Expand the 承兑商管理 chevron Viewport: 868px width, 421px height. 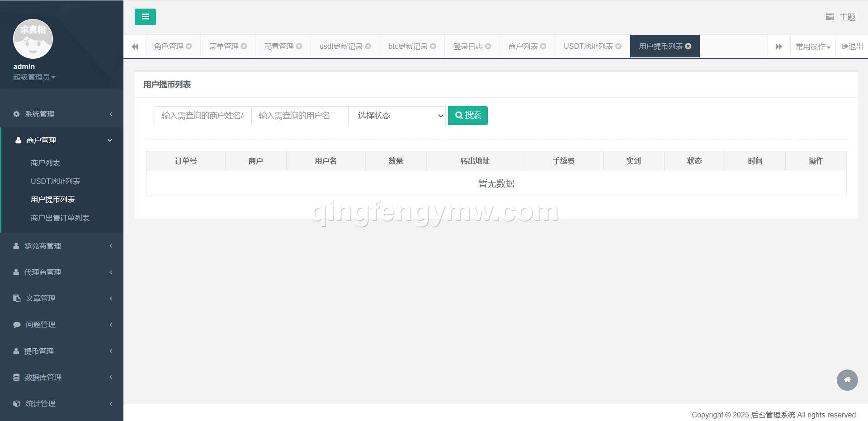click(x=111, y=246)
